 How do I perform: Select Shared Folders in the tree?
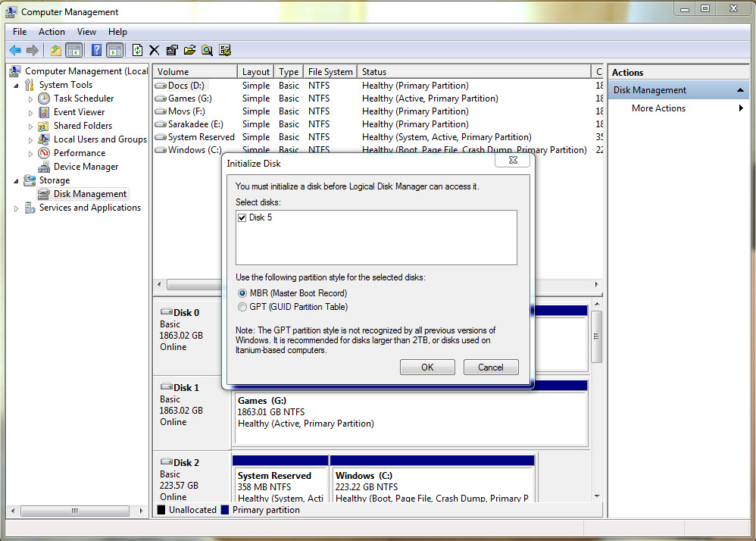tap(83, 125)
